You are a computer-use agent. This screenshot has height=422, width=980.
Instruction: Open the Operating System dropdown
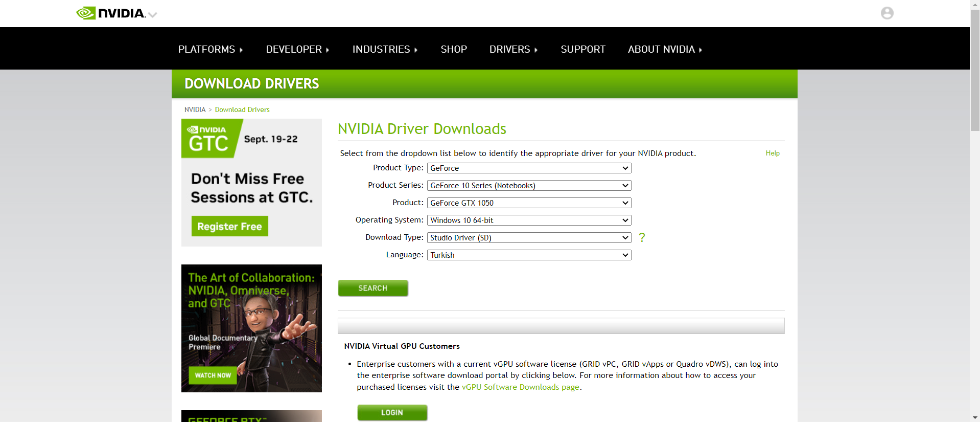pyautogui.click(x=529, y=220)
